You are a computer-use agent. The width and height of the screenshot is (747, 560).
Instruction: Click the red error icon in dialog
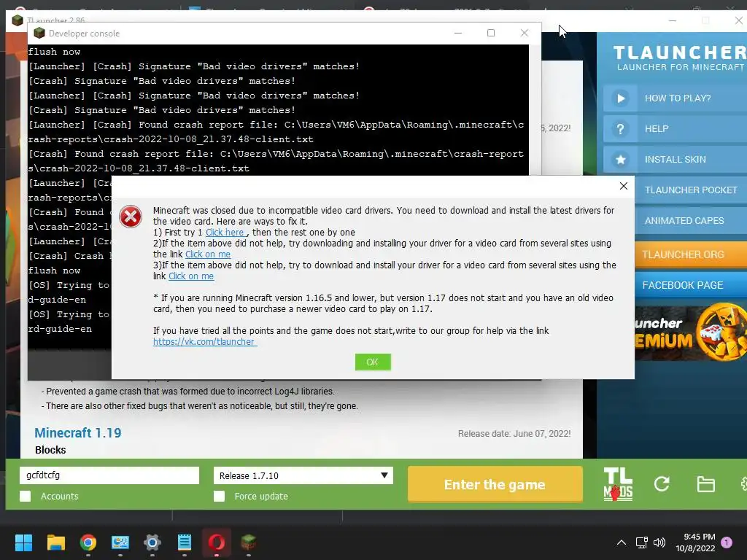(x=131, y=217)
